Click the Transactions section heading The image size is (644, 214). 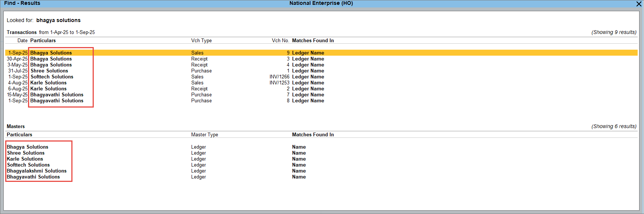pos(22,32)
